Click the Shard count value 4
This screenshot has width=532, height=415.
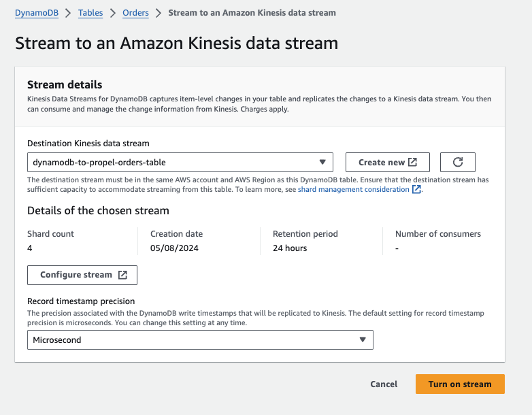30,248
